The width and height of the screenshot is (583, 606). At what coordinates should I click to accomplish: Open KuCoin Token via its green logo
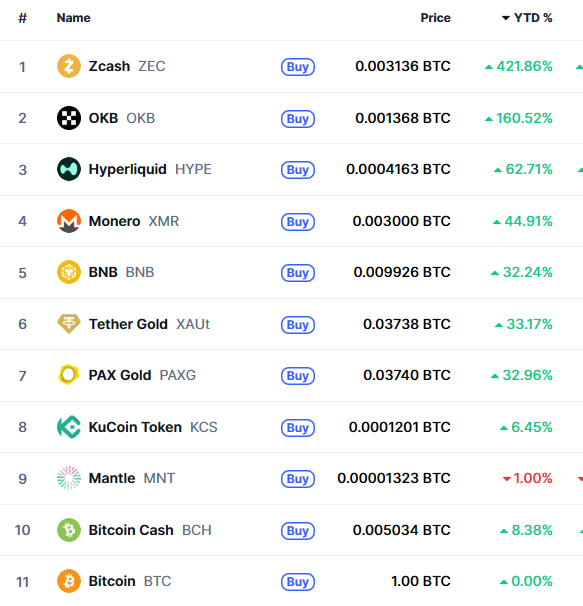pyautogui.click(x=69, y=427)
